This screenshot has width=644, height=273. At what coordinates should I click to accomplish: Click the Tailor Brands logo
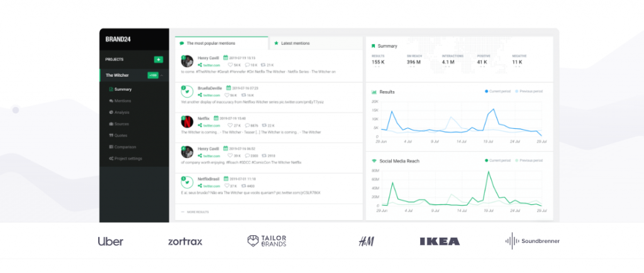tap(267, 241)
